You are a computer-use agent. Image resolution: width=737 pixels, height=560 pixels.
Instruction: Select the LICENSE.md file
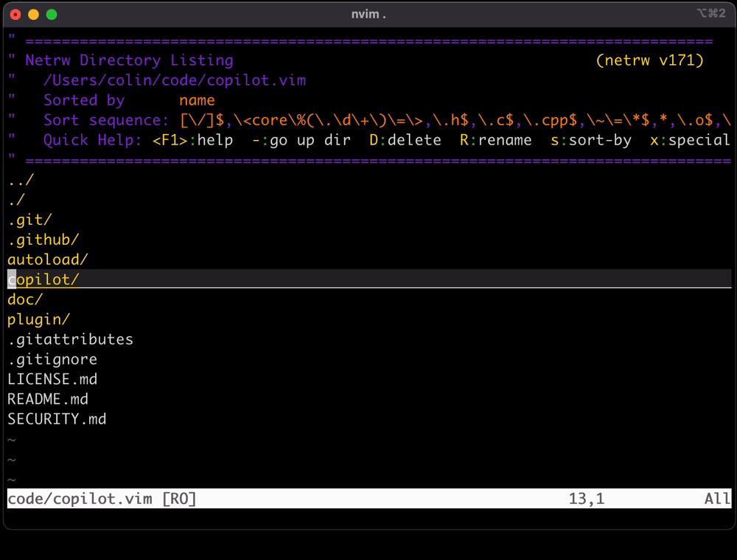[52, 379]
